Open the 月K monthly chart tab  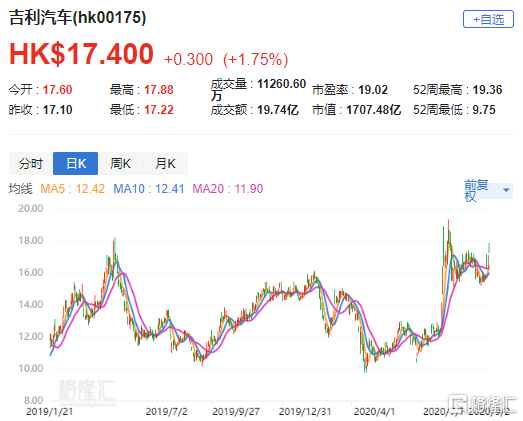tap(165, 163)
